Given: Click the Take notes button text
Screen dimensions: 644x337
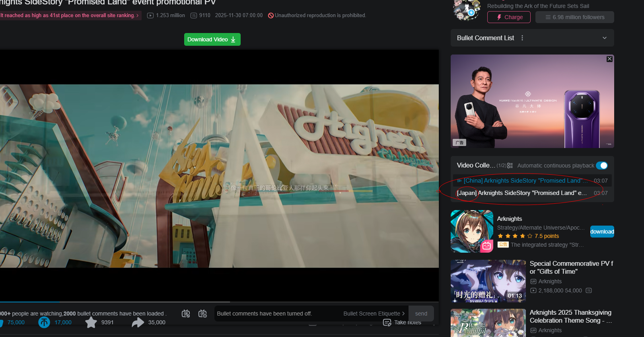Looking at the screenshot, I should [x=408, y=322].
